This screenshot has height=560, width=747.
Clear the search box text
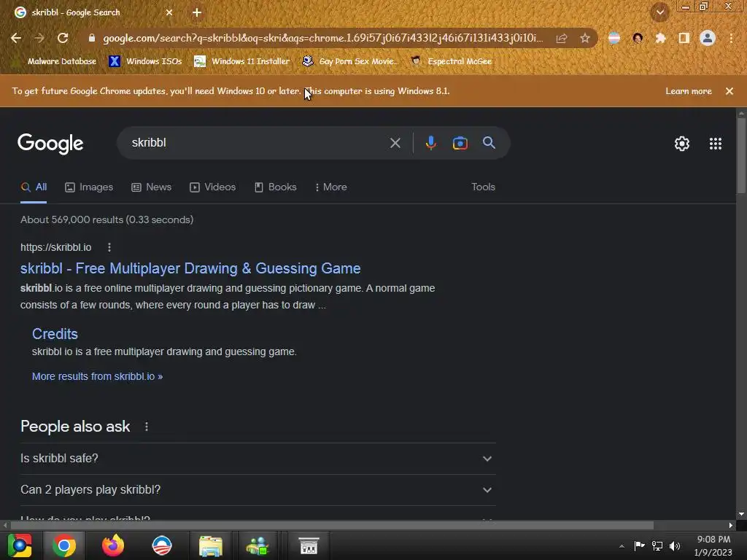(395, 143)
